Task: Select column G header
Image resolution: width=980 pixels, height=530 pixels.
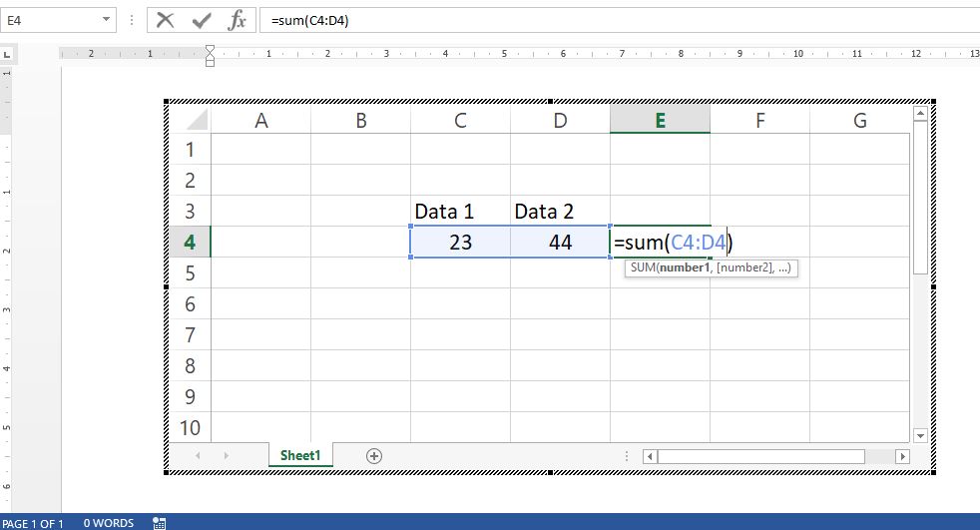Action: 860,120
